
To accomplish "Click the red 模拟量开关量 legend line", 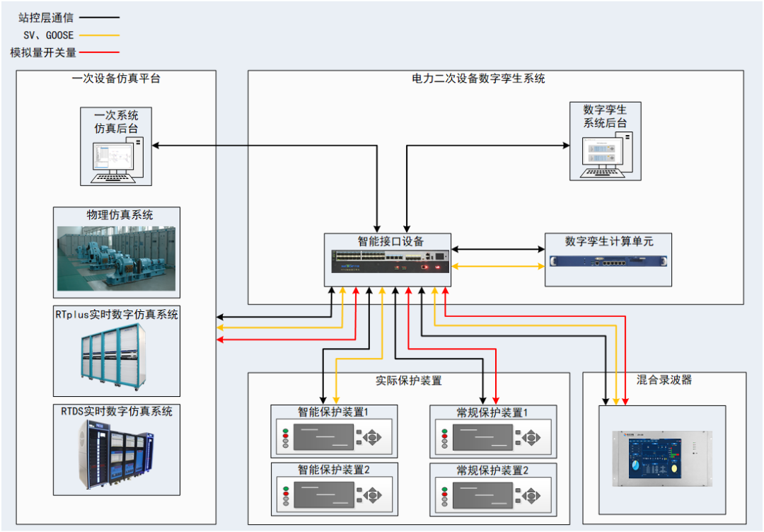I will 100,52.
